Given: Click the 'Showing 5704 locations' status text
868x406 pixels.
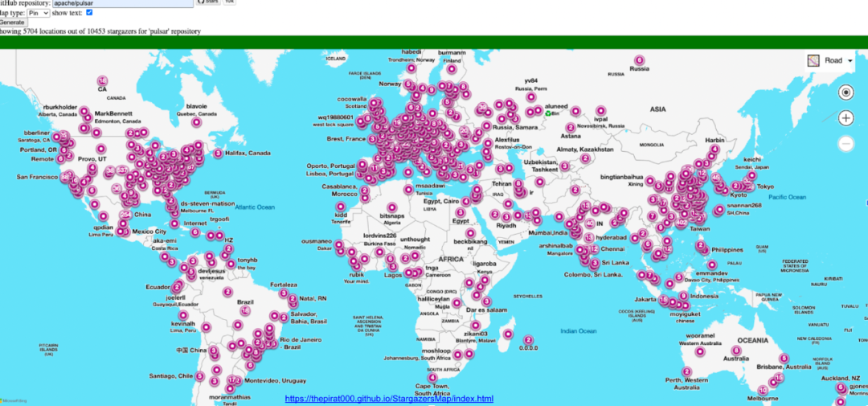Looking at the screenshot, I should click(x=100, y=31).
